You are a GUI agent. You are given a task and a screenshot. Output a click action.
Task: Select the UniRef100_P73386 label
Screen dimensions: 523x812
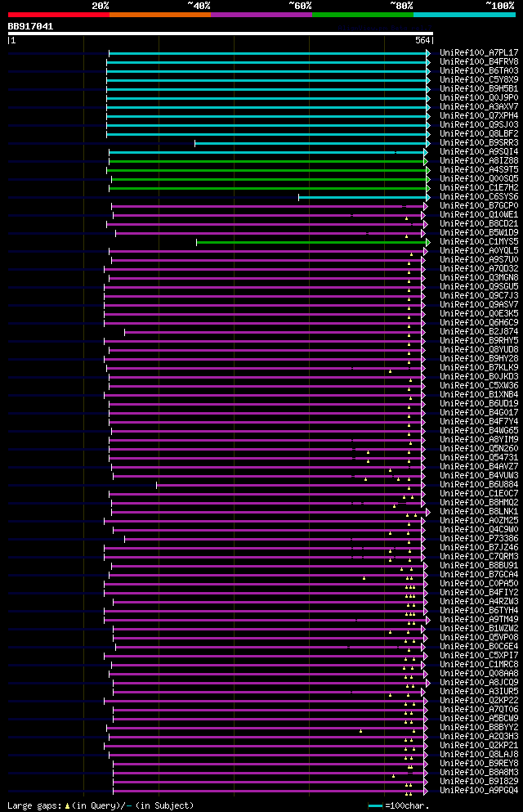point(479,538)
